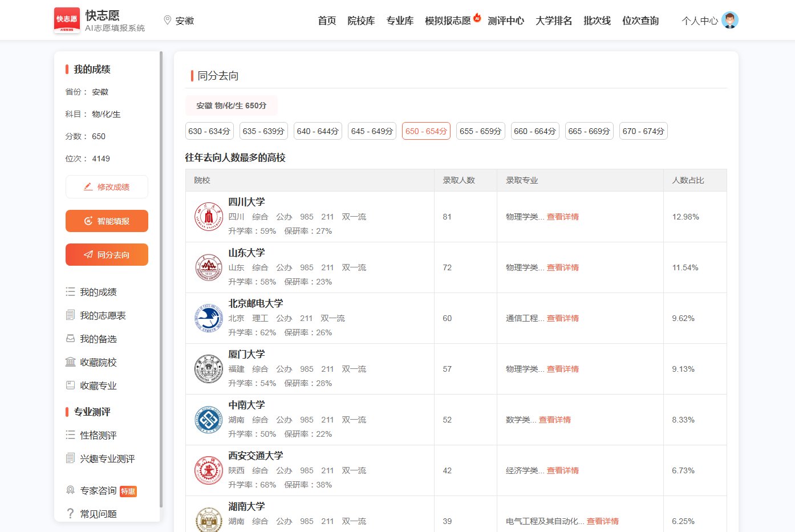Click the pencil icon in 修改成绩
Screen dimensions: 795x532
tap(88, 186)
